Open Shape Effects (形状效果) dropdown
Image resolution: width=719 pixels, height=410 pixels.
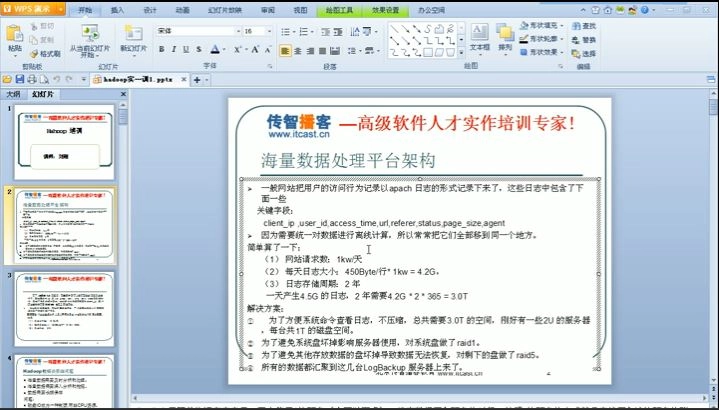(542, 52)
